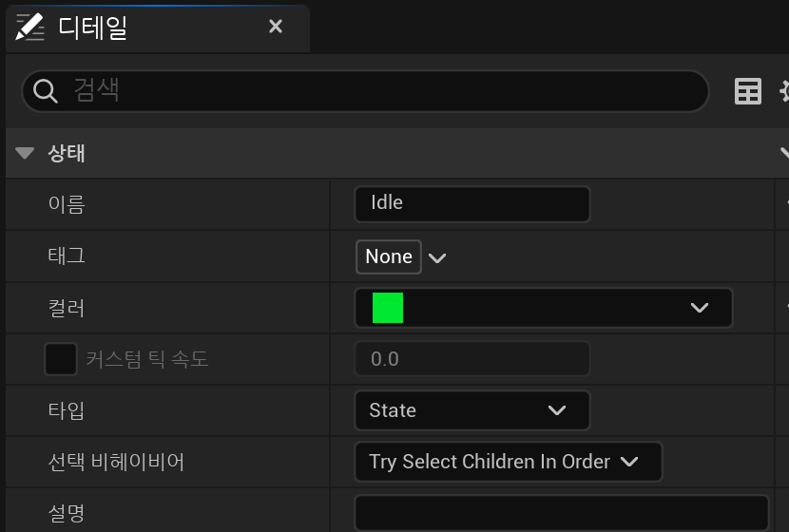Image resolution: width=789 pixels, height=532 pixels.
Task: Select the 디테일 tab label
Action: [92, 28]
